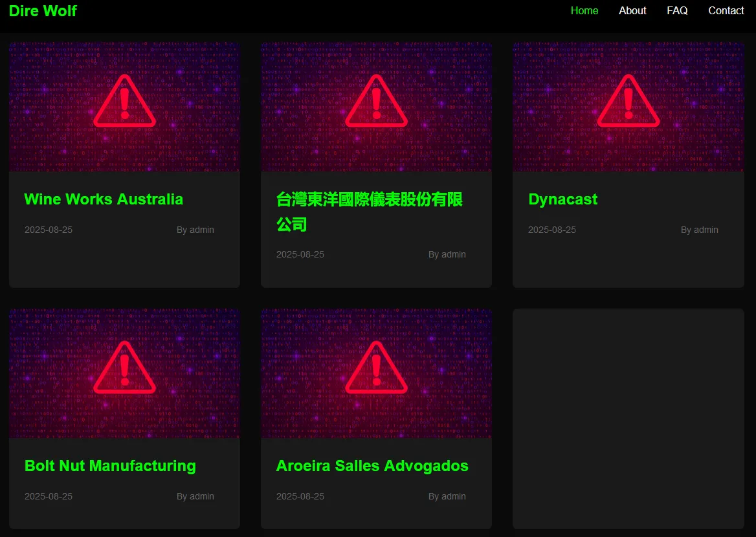This screenshot has width=756, height=537.
Task: Open the 台灣東洋國際儀表股份有限公司 post title
Action: point(369,212)
